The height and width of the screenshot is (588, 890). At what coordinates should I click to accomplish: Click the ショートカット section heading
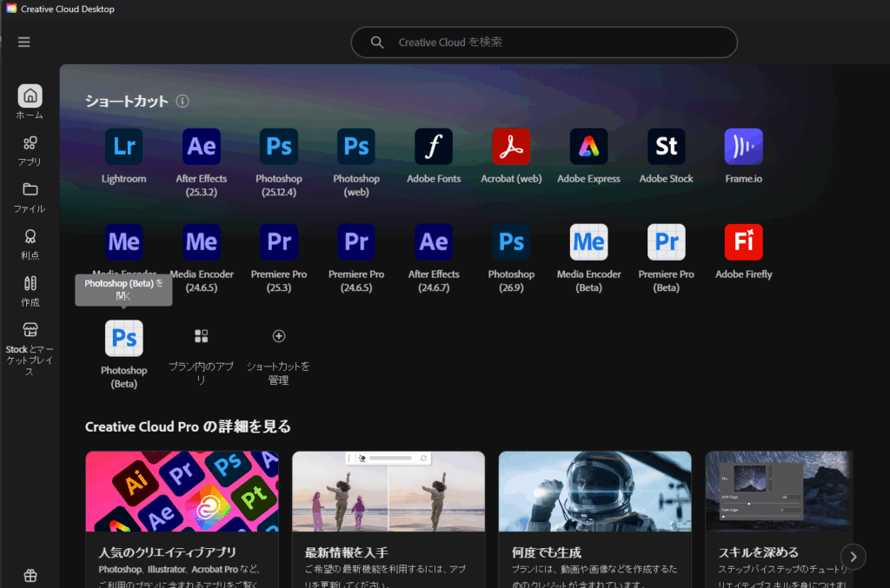point(127,101)
